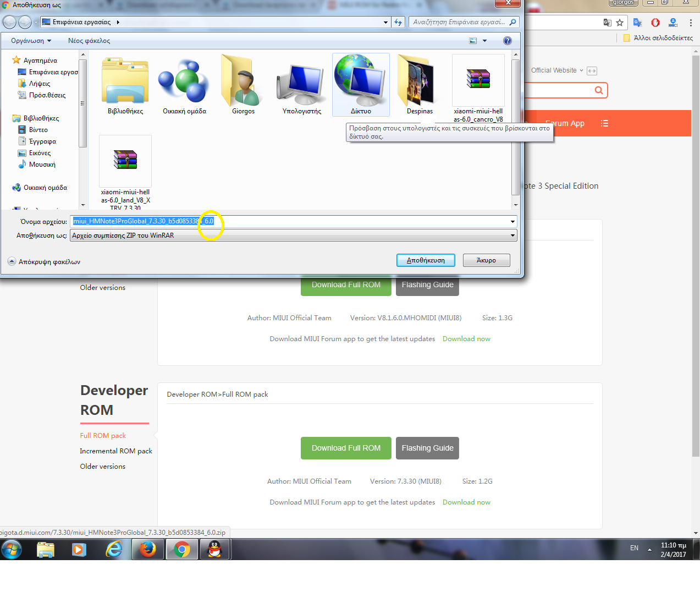Select the xiaomi-miui cancro V8 archive file
The width and height of the screenshot is (700, 608).
tap(478, 88)
